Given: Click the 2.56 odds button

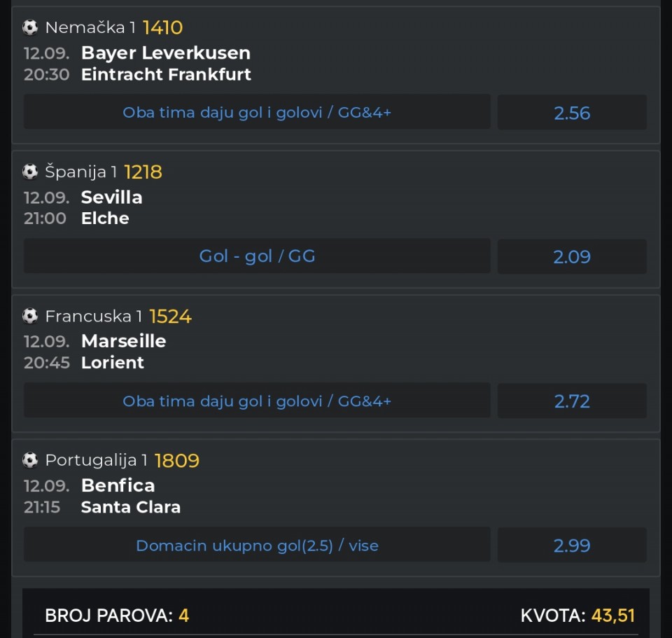Looking at the screenshot, I should (x=572, y=113).
